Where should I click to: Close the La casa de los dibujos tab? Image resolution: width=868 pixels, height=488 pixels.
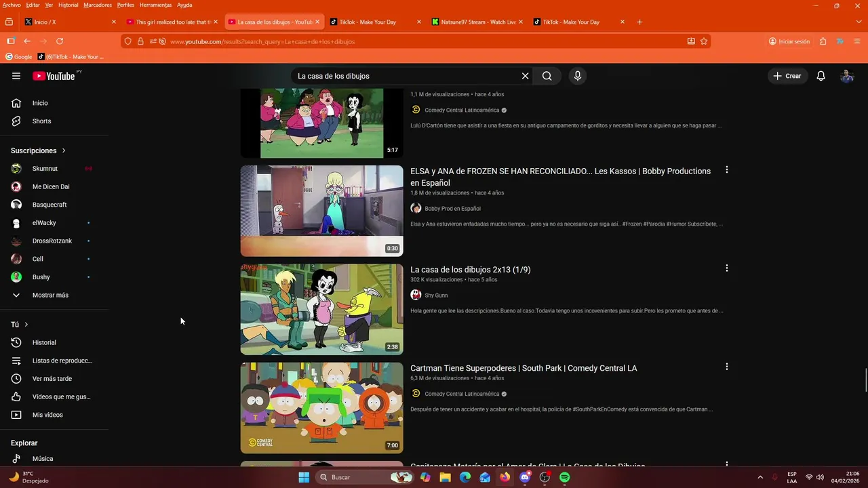click(x=317, y=22)
